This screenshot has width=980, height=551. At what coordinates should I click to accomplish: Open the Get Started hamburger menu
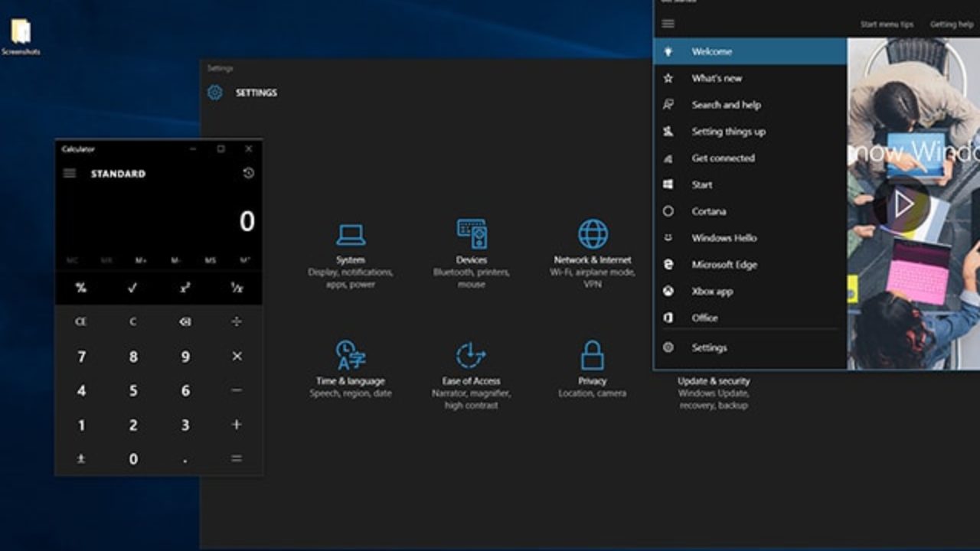tap(668, 24)
